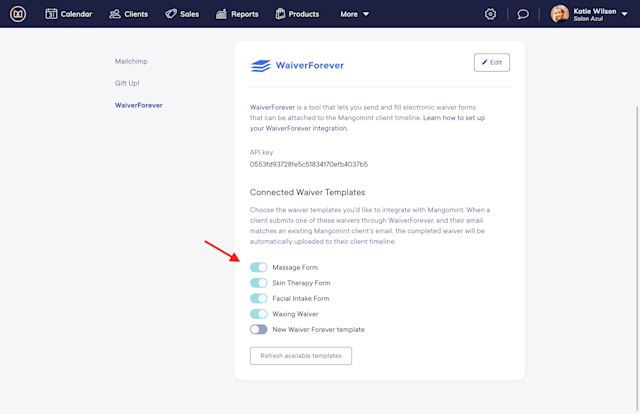Toggle the Waxing Waiver switch
Image resolution: width=640 pixels, height=414 pixels.
[258, 314]
